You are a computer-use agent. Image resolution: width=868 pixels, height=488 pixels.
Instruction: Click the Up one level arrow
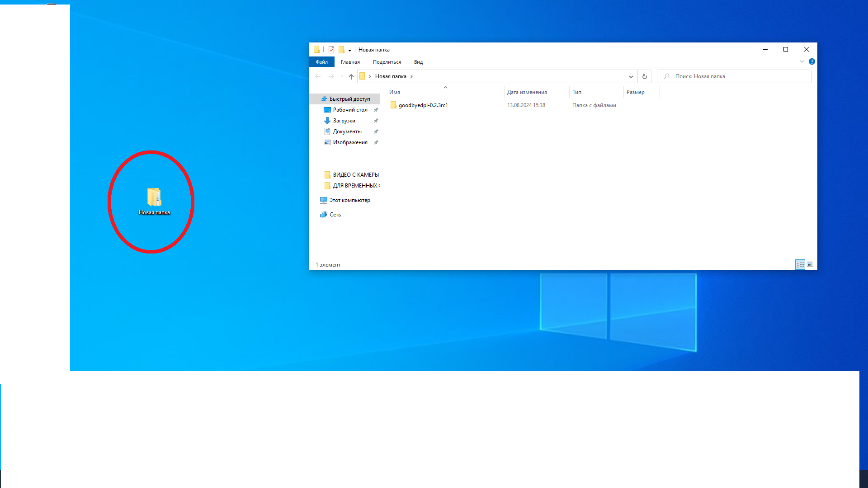(351, 76)
